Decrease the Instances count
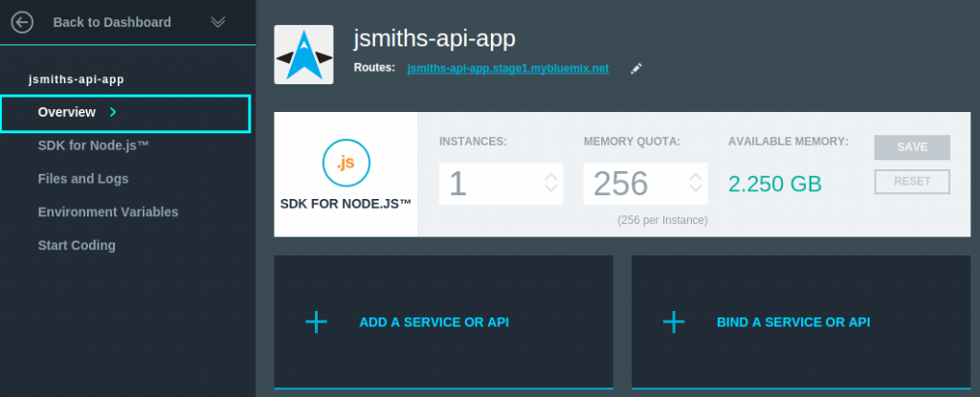This screenshot has width=980, height=397. 550,188
